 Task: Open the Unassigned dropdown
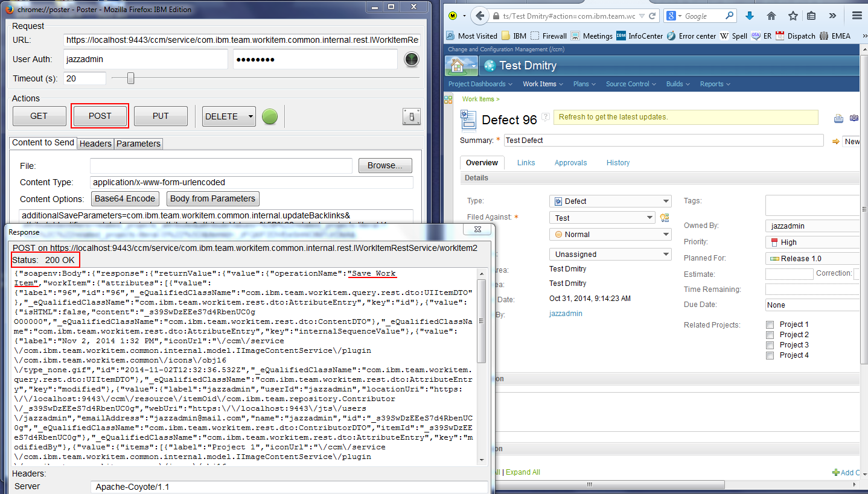610,255
